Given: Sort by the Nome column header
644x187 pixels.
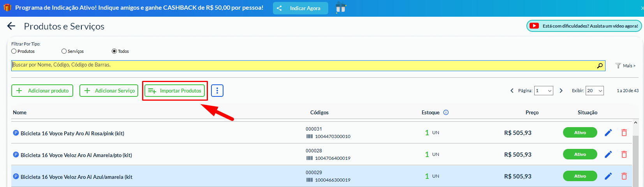Looking at the screenshot, I should (x=20, y=112).
